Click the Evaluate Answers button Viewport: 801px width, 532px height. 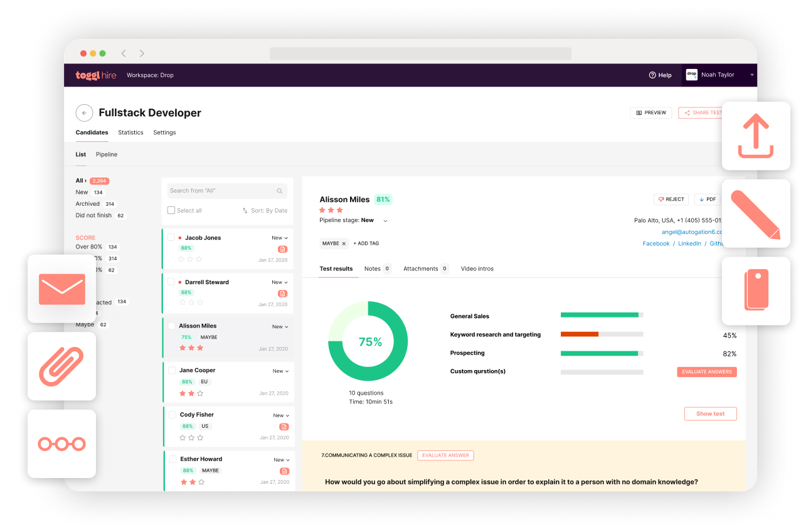click(x=707, y=372)
